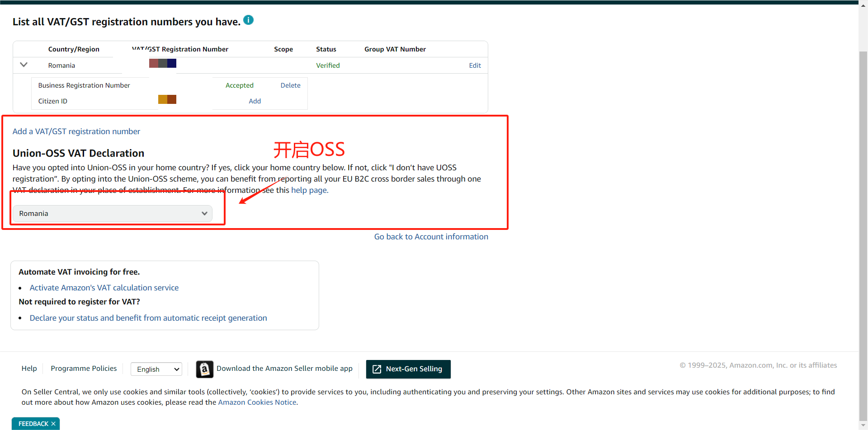The width and height of the screenshot is (868, 430).
Task: Open Add a VAT/GST registration number
Action: pos(76,131)
